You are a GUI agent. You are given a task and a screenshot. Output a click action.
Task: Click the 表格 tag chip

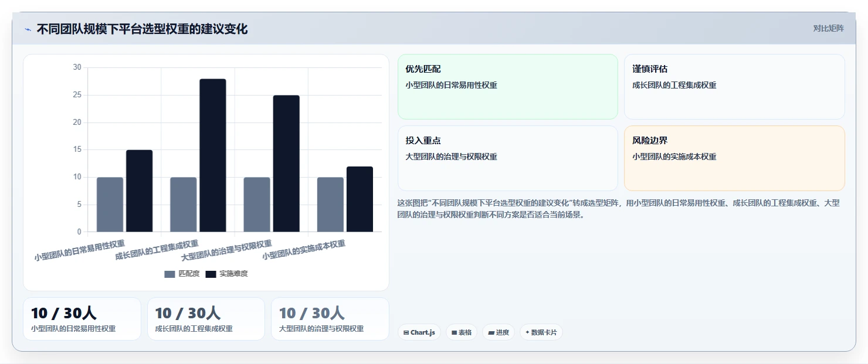[462, 332]
